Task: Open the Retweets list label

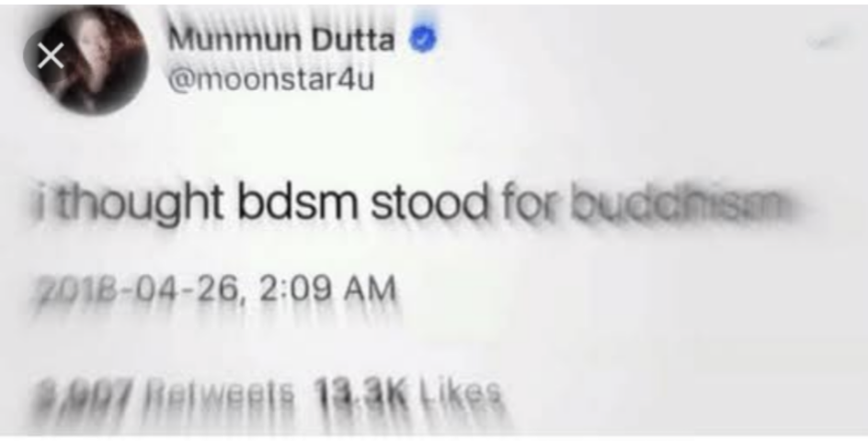Action: 221,394
